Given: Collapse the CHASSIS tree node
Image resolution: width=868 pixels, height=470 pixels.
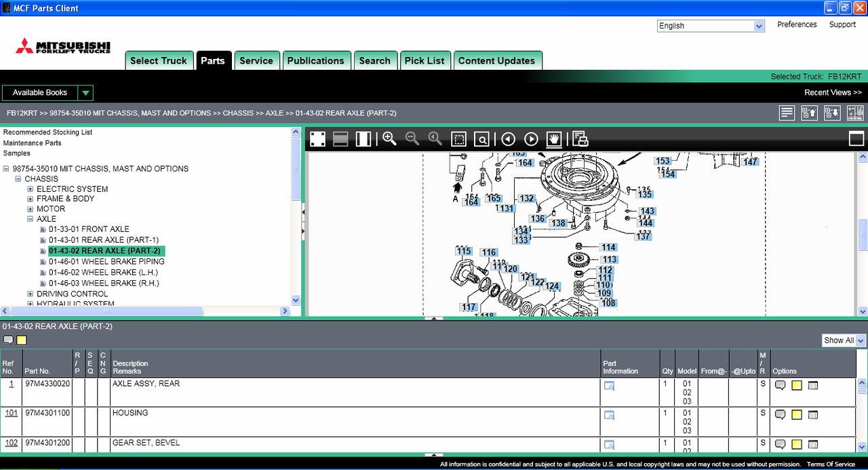Looking at the screenshot, I should (x=18, y=179).
